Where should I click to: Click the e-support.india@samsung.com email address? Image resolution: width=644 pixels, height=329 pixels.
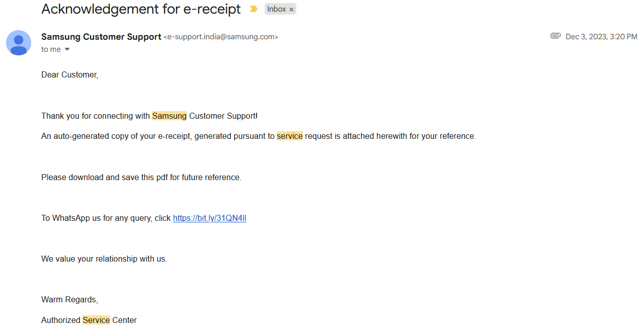pyautogui.click(x=220, y=37)
